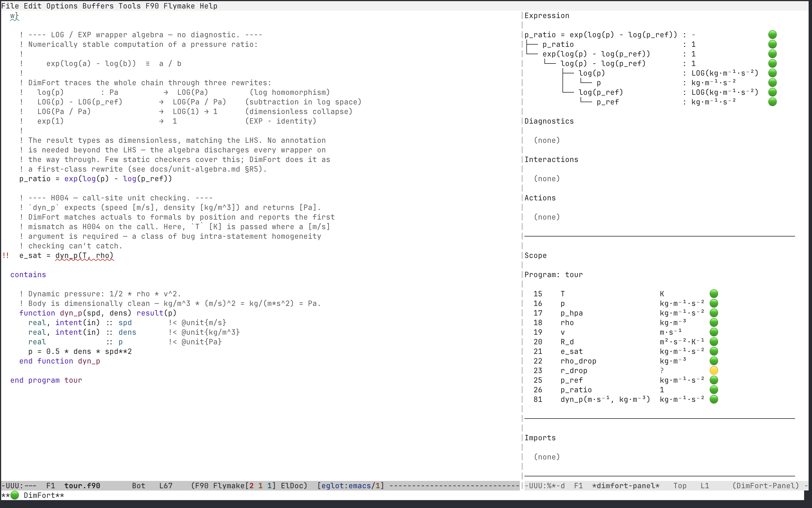Viewport: 812px width, 508px height.
Task: Click green status dot for scope variable T
Action: pos(714,294)
